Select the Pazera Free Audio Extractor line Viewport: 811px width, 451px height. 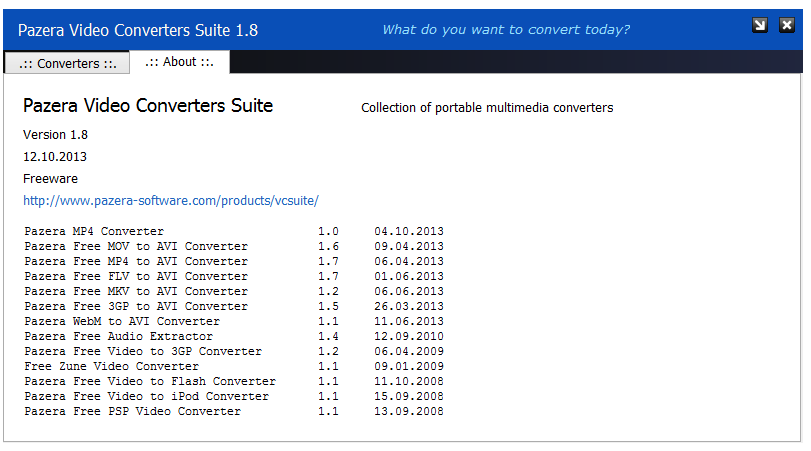(118, 337)
